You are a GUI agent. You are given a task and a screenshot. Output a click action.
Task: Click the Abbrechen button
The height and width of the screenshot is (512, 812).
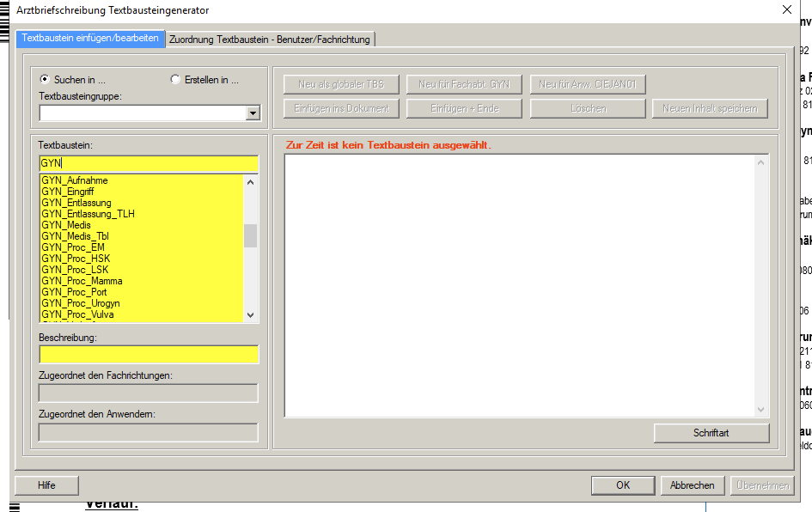(x=692, y=485)
